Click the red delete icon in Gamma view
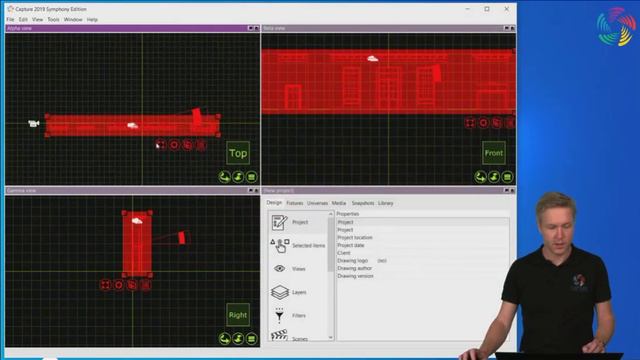 [145, 285]
